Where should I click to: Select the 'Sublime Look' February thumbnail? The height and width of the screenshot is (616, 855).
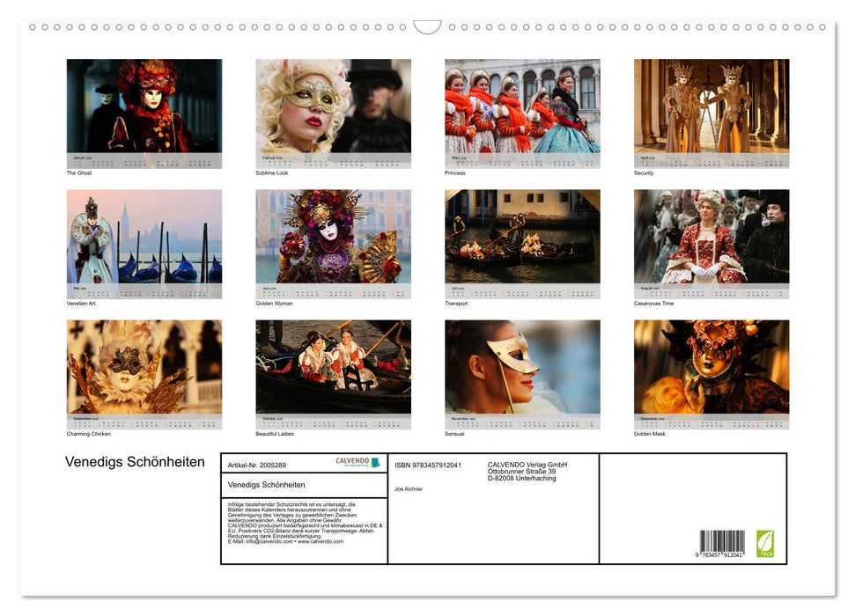click(x=333, y=106)
